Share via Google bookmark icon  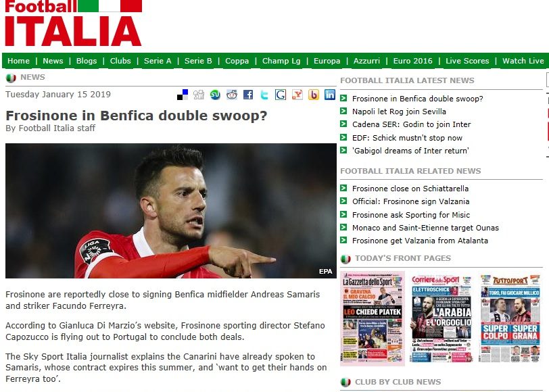tap(281, 95)
